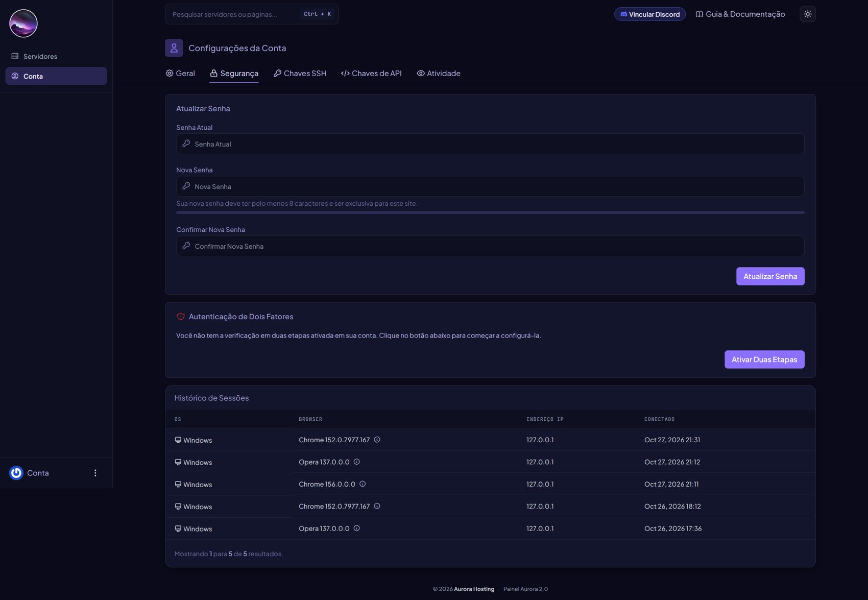
Task: Switch to the Chaves de API tab
Action: [371, 74]
